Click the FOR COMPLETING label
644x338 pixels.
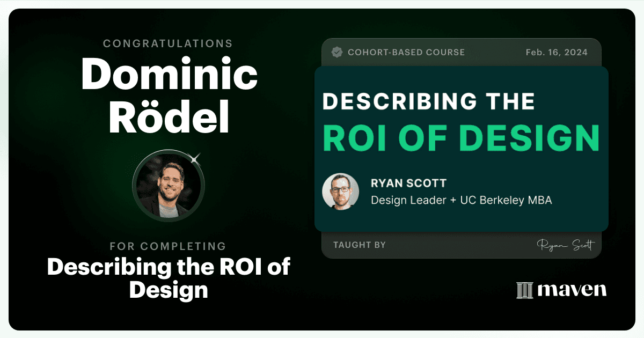168,246
